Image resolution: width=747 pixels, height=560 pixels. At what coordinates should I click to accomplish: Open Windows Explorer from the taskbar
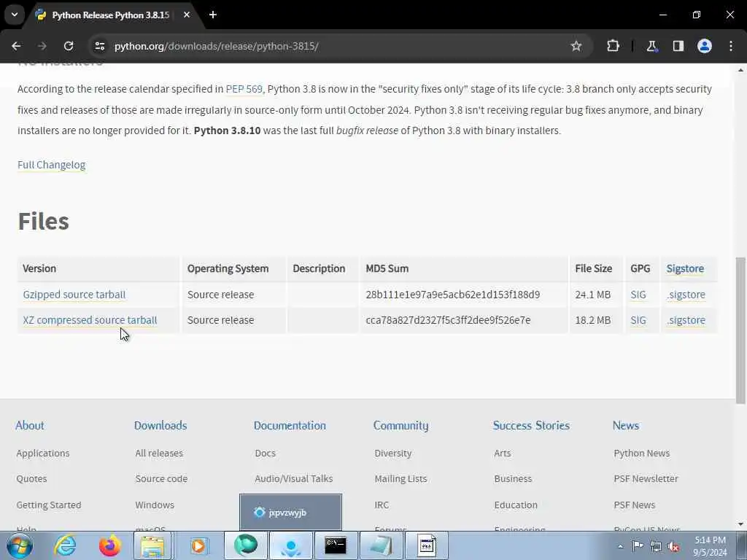152,545
